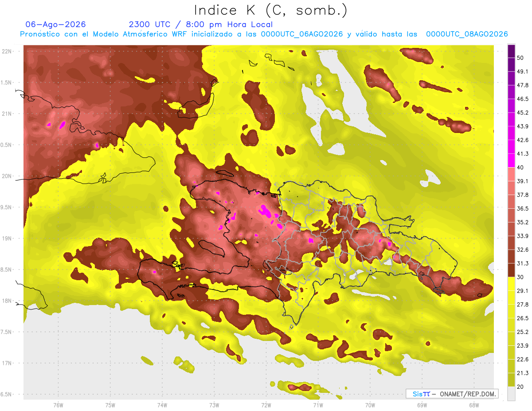Click the legend value 20
Viewport: 532px width, 411px height.
(x=520, y=387)
